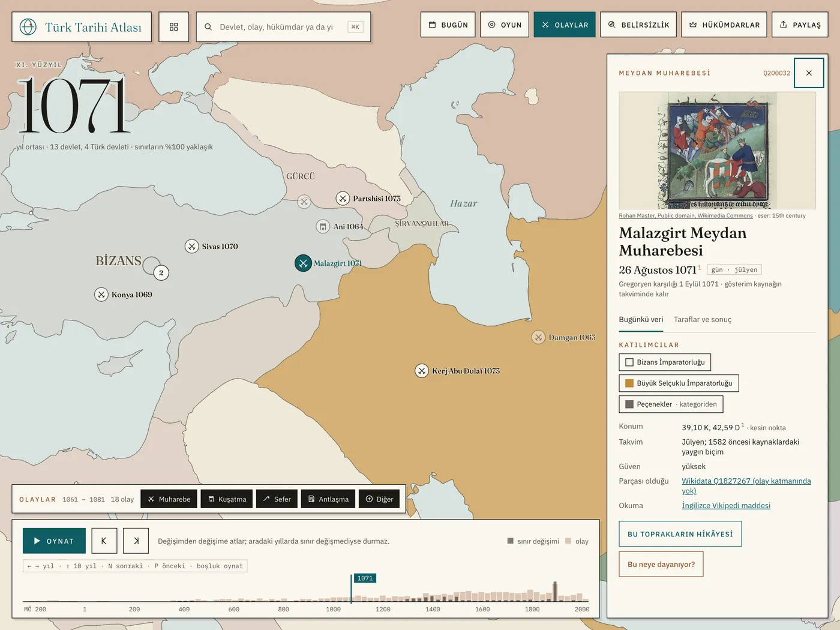Toggle the Antlaşma event filter
The width and height of the screenshot is (840, 630).
pos(328,499)
